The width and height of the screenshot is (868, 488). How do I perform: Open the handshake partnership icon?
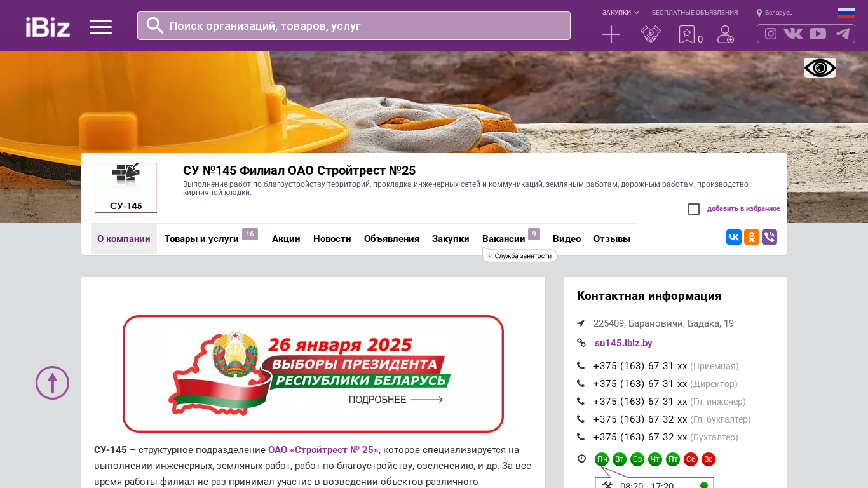(x=651, y=34)
